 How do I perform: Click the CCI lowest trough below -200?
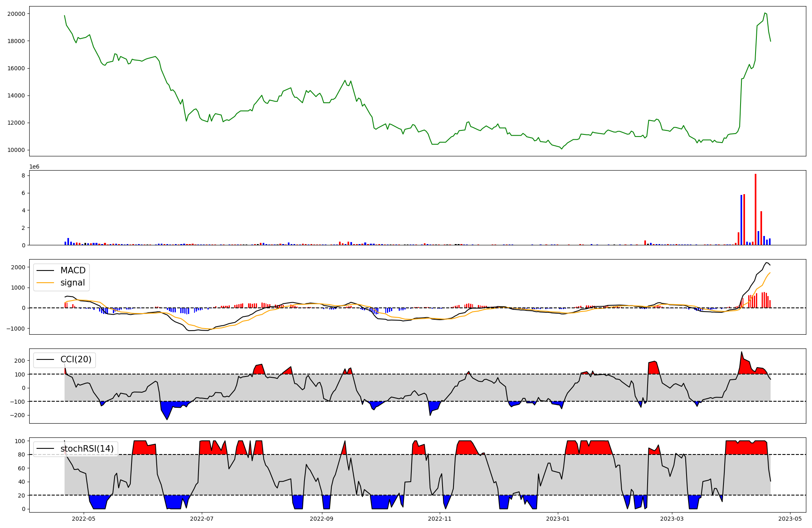tap(167, 419)
